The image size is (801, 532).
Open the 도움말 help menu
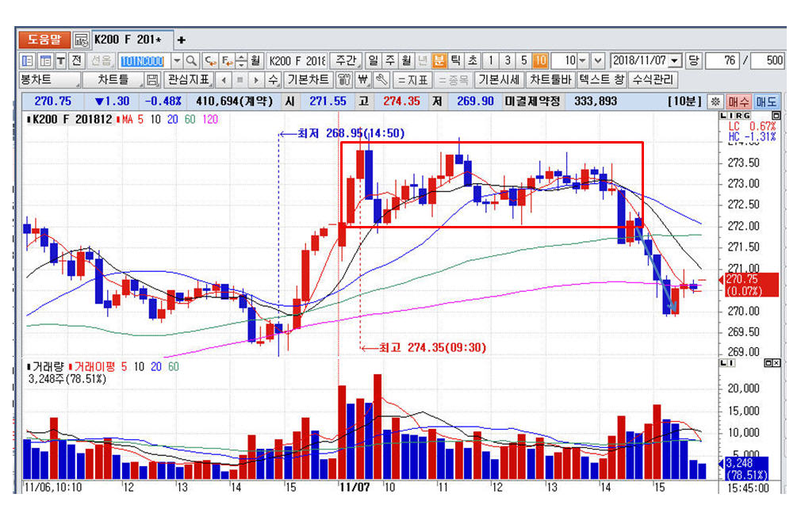(x=44, y=40)
